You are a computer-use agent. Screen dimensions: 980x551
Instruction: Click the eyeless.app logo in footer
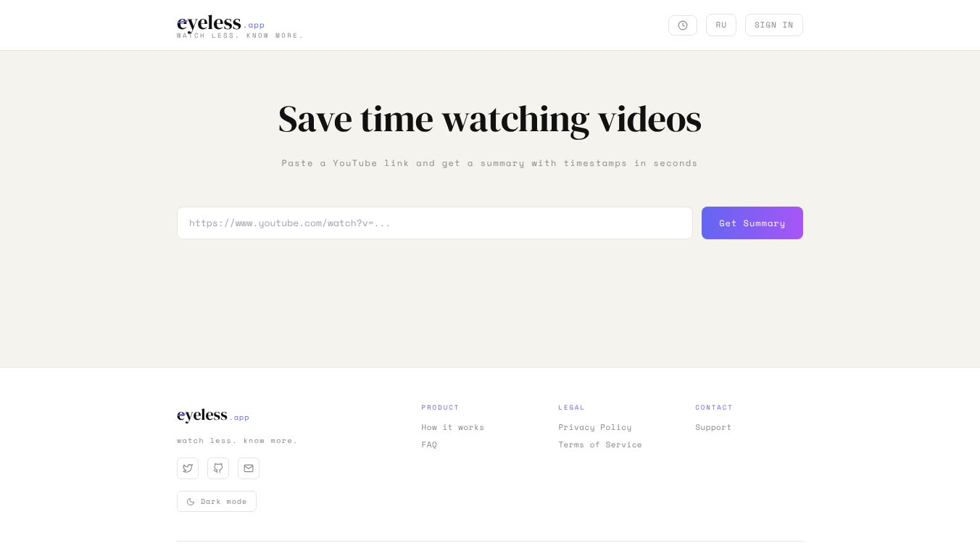point(213,415)
